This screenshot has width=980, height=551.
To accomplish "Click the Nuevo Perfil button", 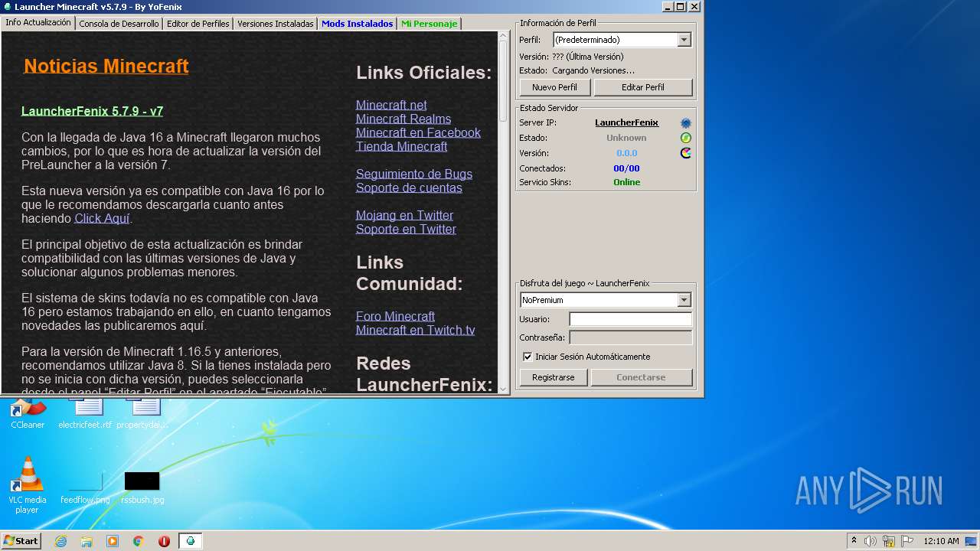I will [x=555, y=87].
